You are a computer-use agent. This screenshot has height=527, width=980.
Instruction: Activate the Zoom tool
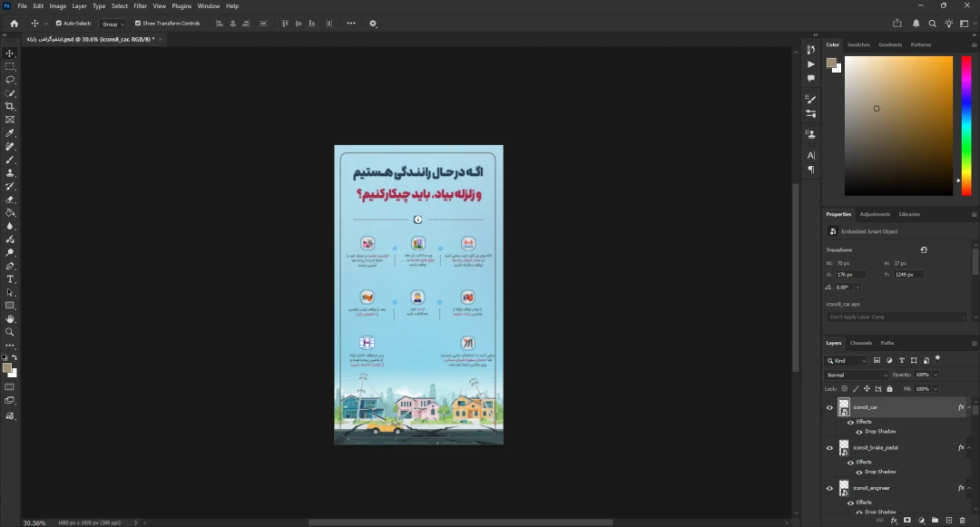[10, 332]
